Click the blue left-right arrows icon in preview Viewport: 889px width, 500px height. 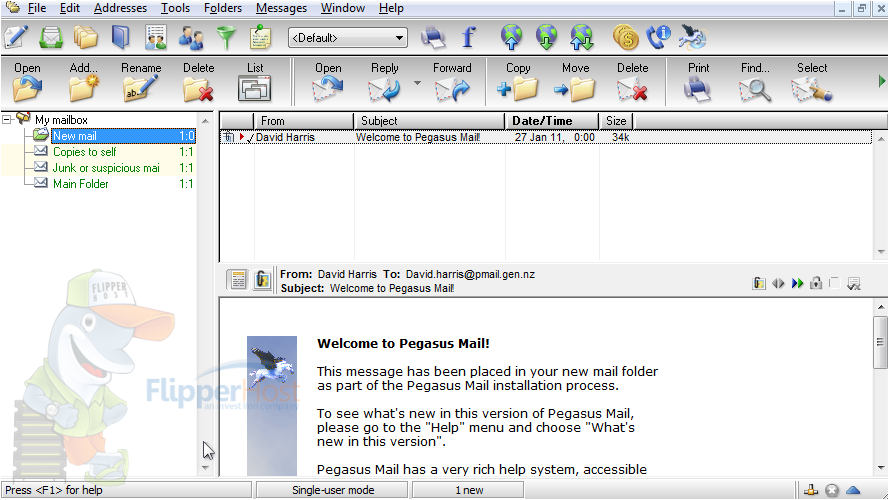pos(778,283)
